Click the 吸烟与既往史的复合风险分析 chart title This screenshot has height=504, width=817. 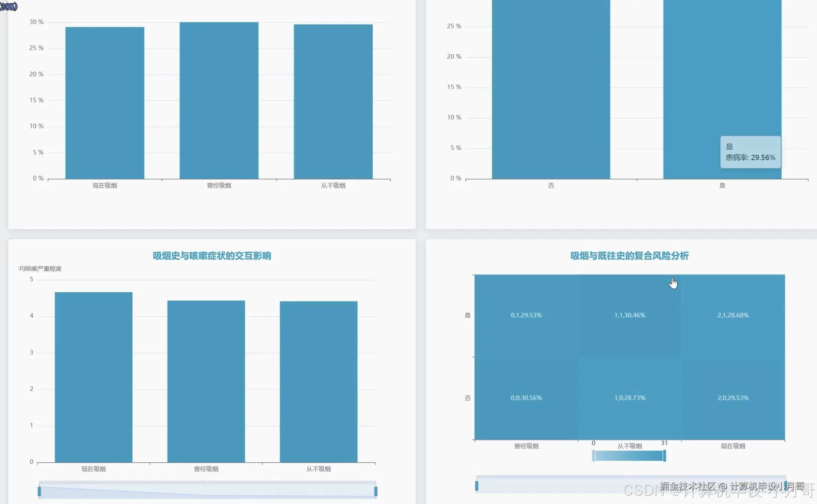630,256
